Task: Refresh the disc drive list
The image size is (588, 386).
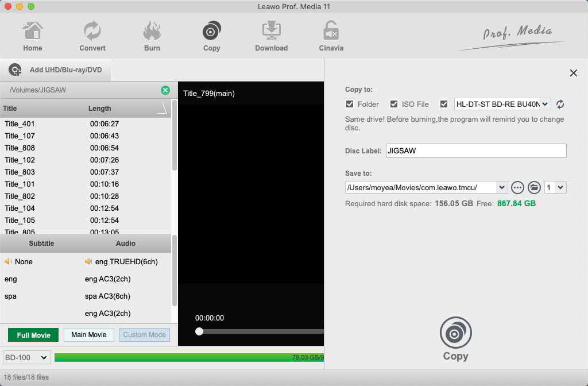Action: (560, 104)
